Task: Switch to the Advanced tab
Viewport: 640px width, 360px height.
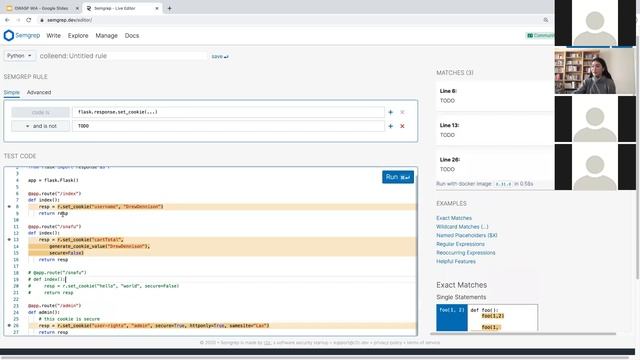Action: [x=39, y=92]
